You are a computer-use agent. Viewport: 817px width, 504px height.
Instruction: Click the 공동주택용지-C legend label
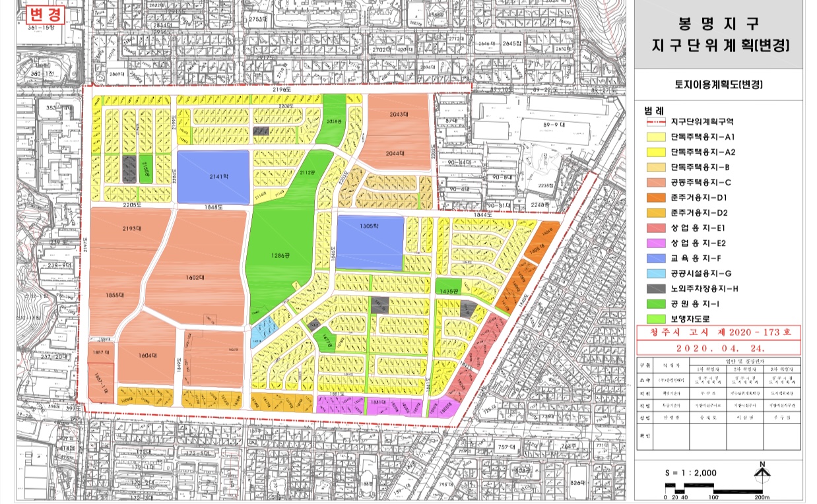[702, 183]
